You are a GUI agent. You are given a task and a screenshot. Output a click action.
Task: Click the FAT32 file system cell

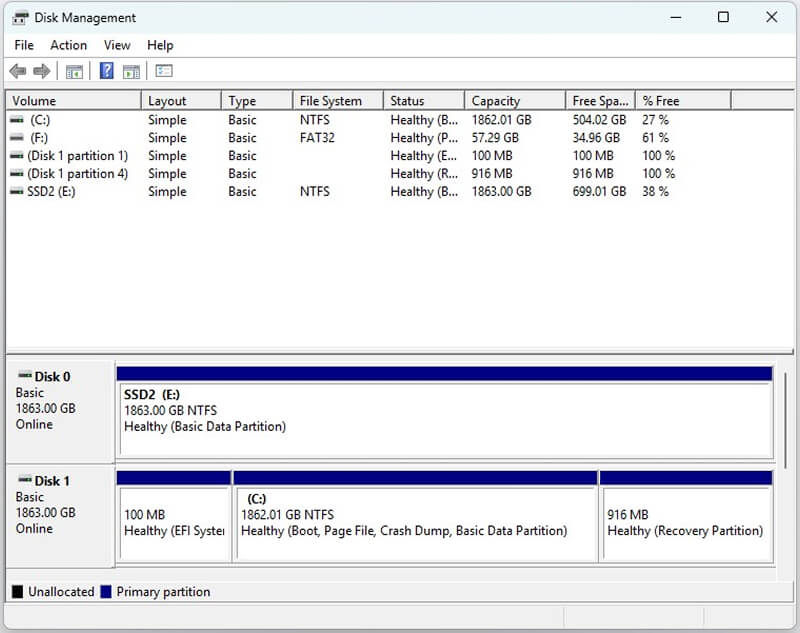click(x=317, y=138)
